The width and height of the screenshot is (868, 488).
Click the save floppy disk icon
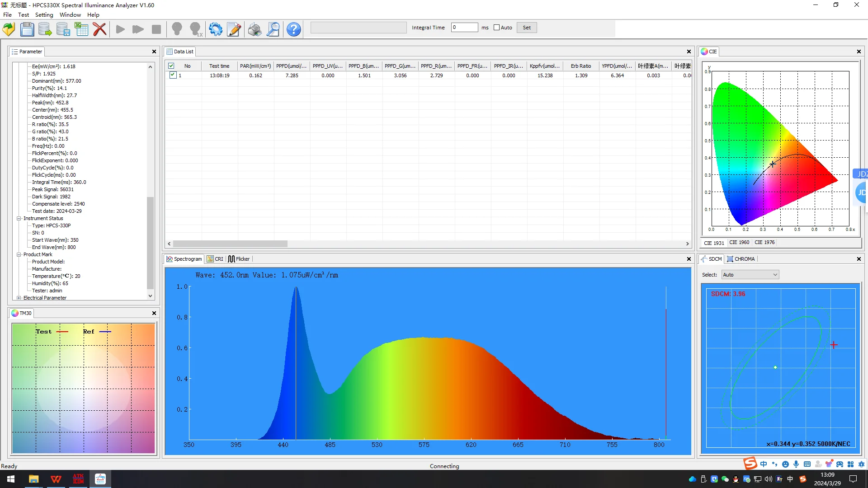[27, 29]
